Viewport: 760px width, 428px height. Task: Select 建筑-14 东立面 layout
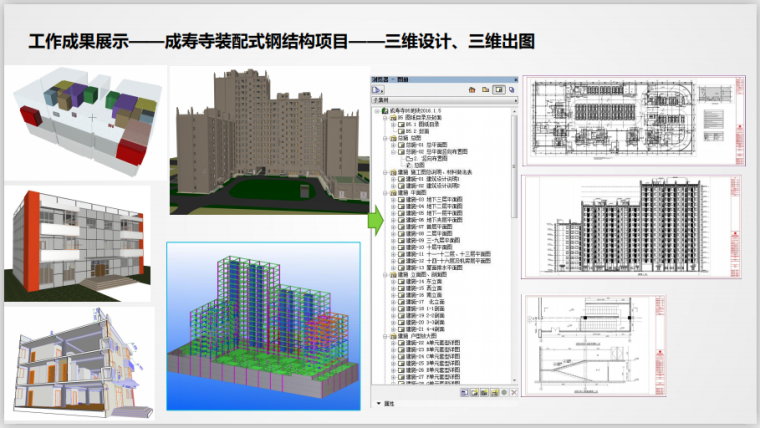(418, 282)
